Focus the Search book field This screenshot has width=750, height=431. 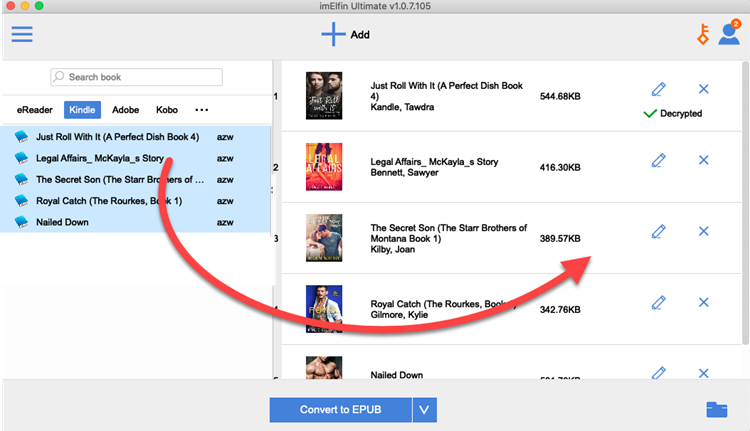click(136, 77)
